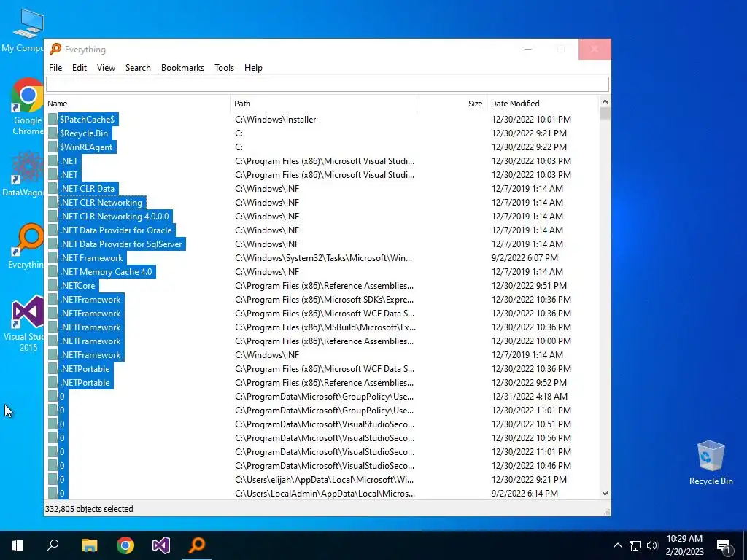747x560 pixels.
Task: Select the Recycle Bin desktop icon
Action: pyautogui.click(x=711, y=463)
